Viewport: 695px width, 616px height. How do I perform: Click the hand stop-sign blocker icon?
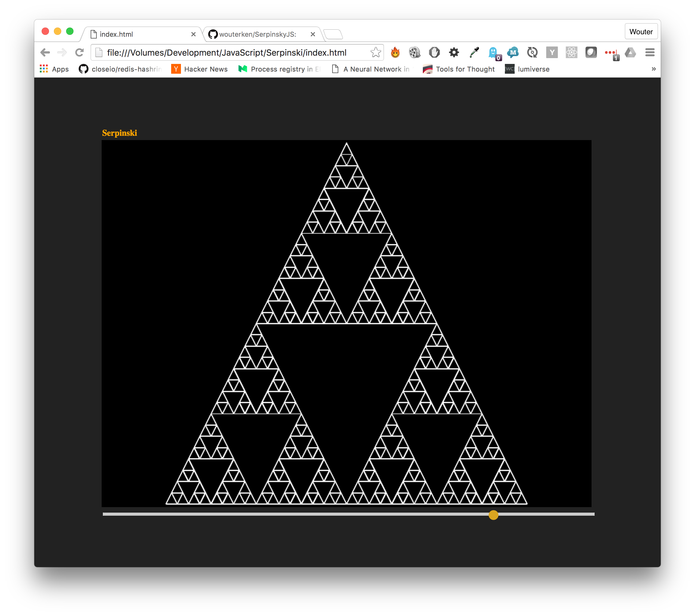[434, 52]
